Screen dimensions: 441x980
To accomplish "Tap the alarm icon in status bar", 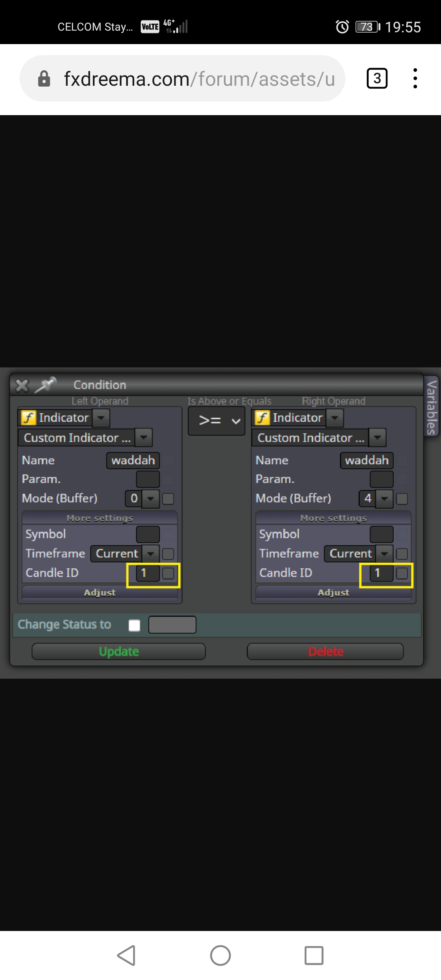I will (342, 27).
